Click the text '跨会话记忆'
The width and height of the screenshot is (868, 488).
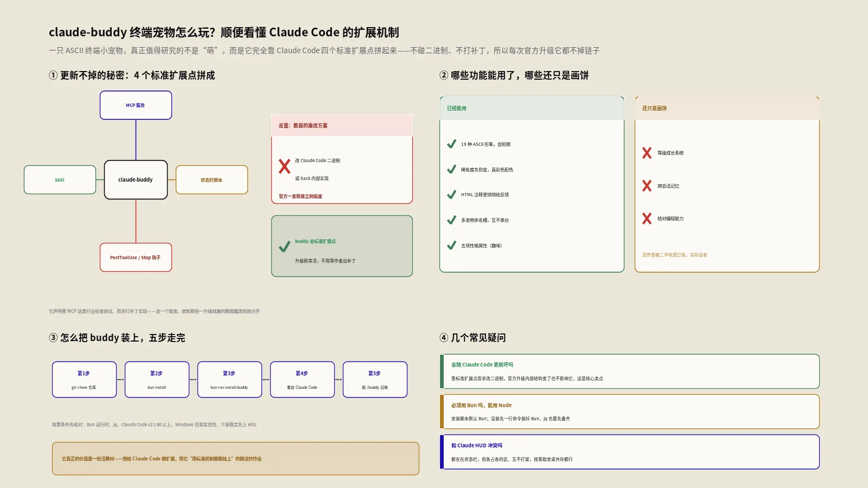pyautogui.click(x=668, y=186)
